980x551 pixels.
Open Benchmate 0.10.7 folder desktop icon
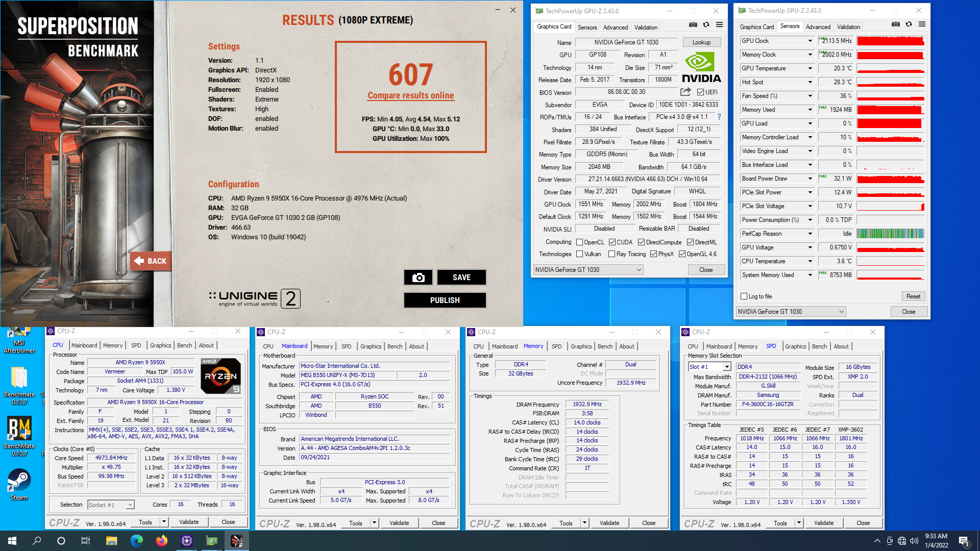[19, 386]
